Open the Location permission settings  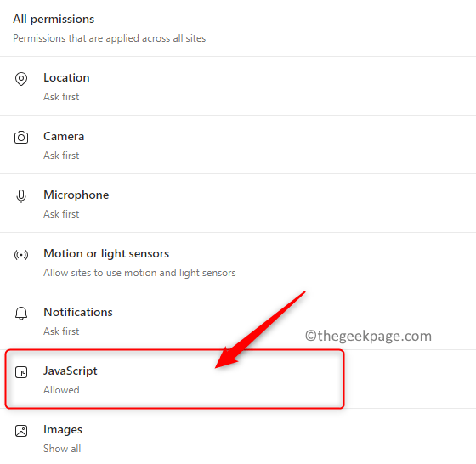click(238, 86)
